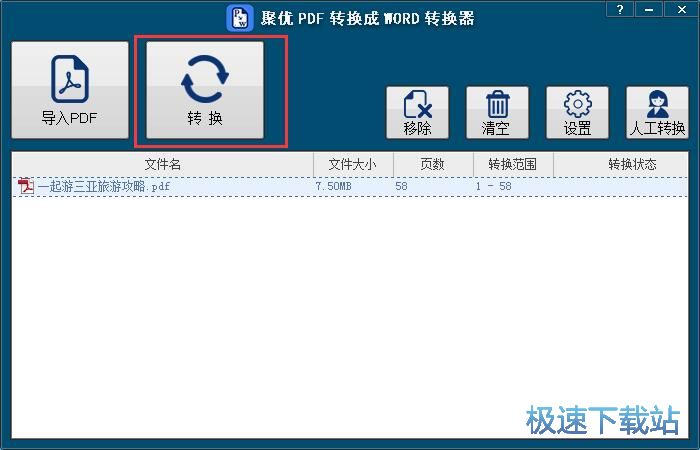Open 人工转换 manual conversion service
Image resolution: width=700 pixels, height=450 pixels.
[657, 112]
